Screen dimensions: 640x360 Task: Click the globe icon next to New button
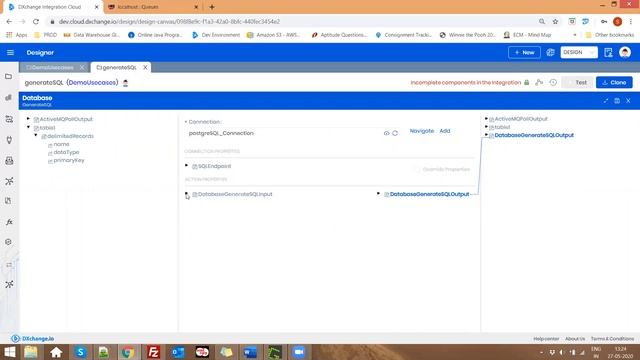pos(550,53)
